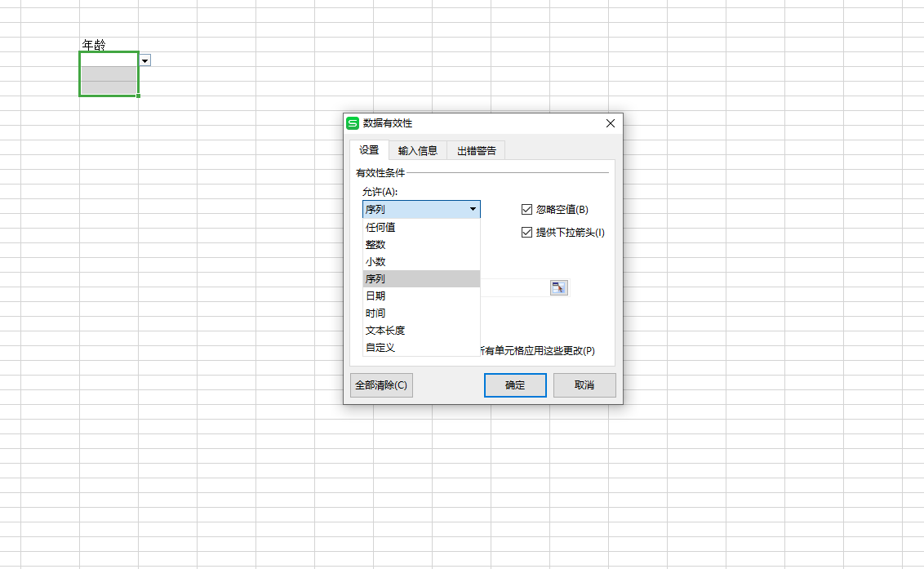
Task: Uncheck the 提供下拉箭头 option
Action: click(526, 233)
